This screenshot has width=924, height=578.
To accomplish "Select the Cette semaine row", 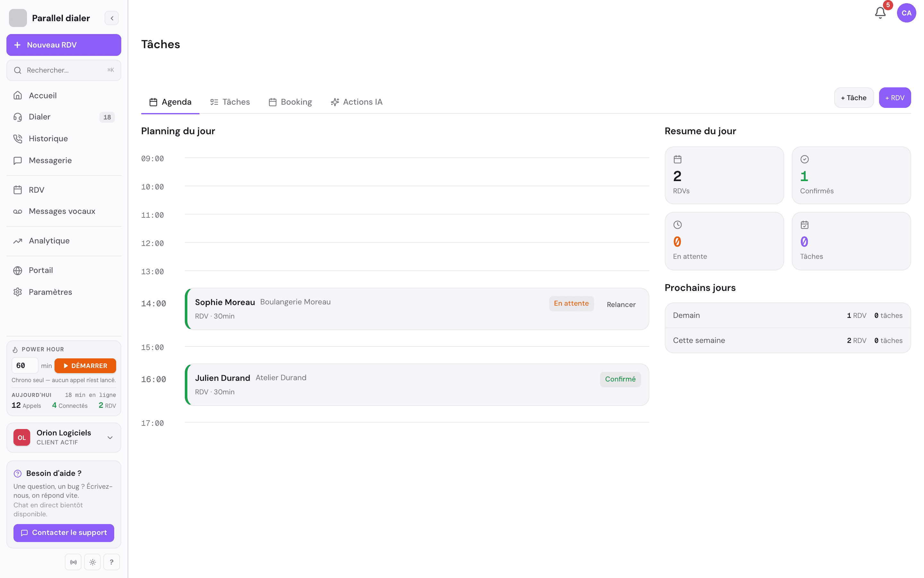I will coord(788,340).
